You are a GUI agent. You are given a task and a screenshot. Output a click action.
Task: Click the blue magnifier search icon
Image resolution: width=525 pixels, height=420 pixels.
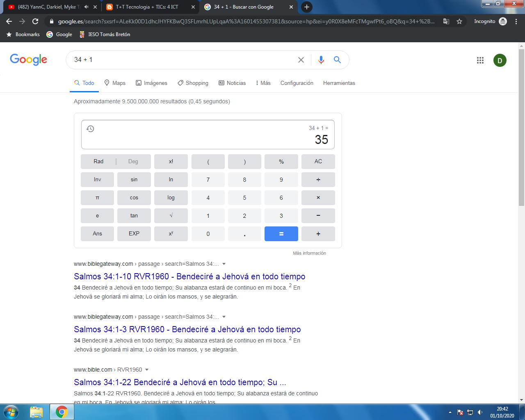(x=337, y=60)
